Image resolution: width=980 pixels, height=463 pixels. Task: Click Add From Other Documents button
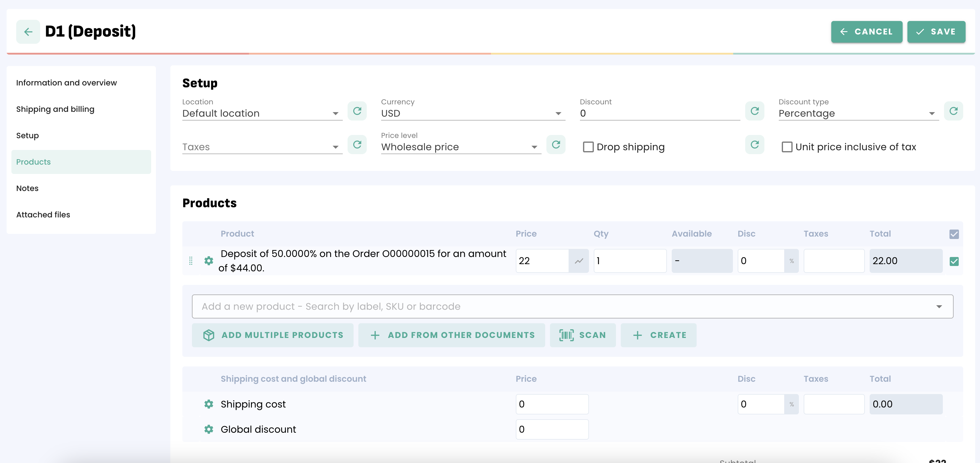pyautogui.click(x=451, y=335)
